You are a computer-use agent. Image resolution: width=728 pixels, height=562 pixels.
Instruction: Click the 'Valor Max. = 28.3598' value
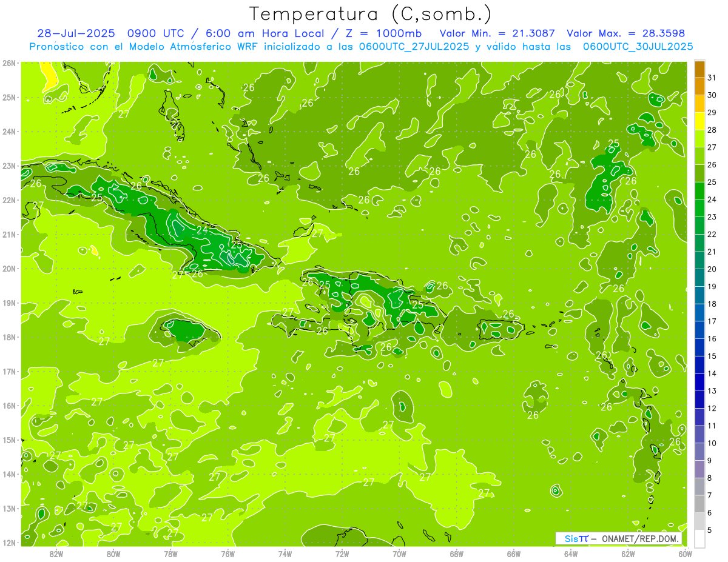pos(625,33)
